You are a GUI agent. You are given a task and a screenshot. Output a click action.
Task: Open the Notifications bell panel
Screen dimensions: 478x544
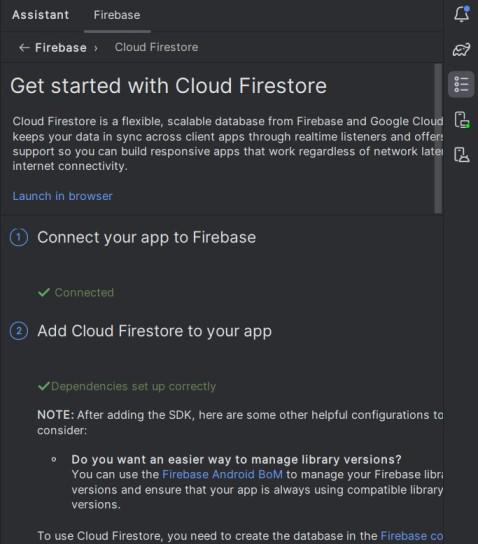pyautogui.click(x=462, y=14)
